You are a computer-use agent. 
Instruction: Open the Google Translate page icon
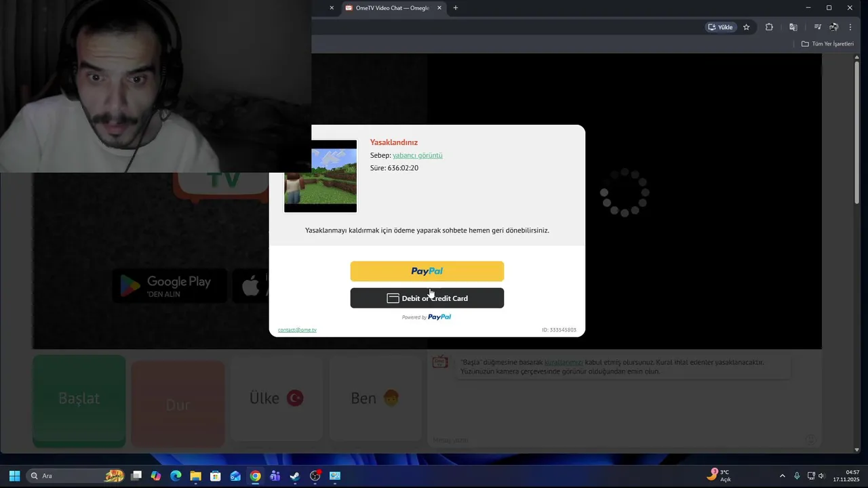793,27
